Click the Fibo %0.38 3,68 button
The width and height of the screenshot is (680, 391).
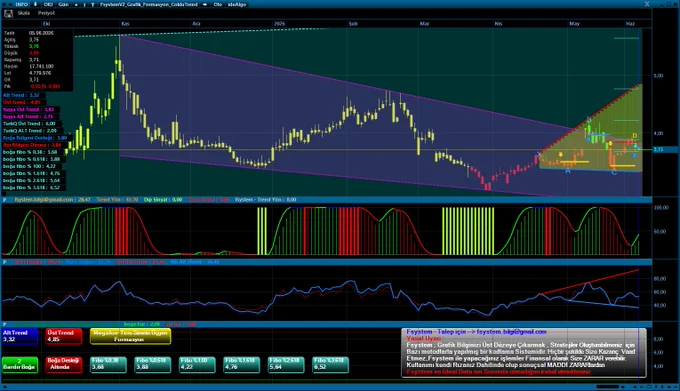tap(108, 364)
